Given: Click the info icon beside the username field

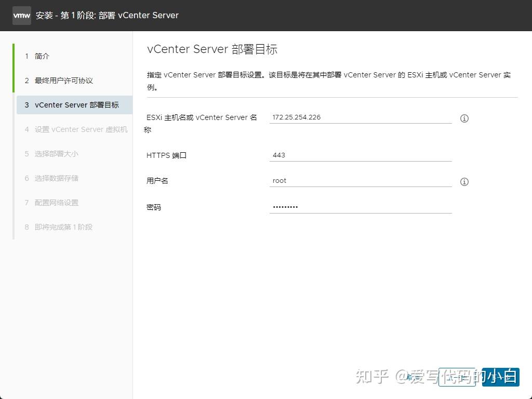Looking at the screenshot, I should click(x=464, y=182).
